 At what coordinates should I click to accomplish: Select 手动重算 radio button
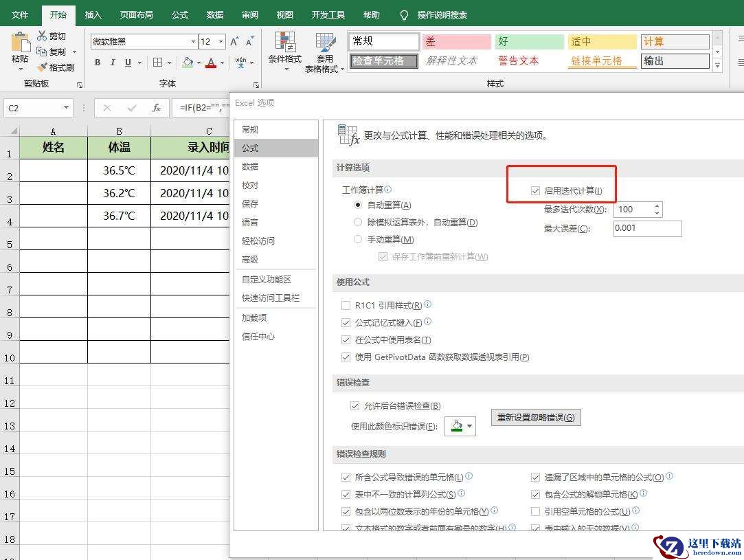coord(358,239)
